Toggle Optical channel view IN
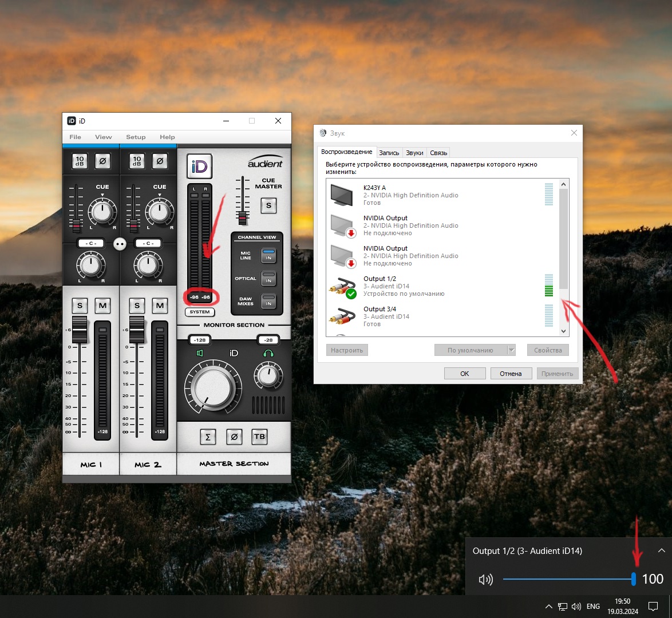Screen dimensions: 672x618 (268, 278)
